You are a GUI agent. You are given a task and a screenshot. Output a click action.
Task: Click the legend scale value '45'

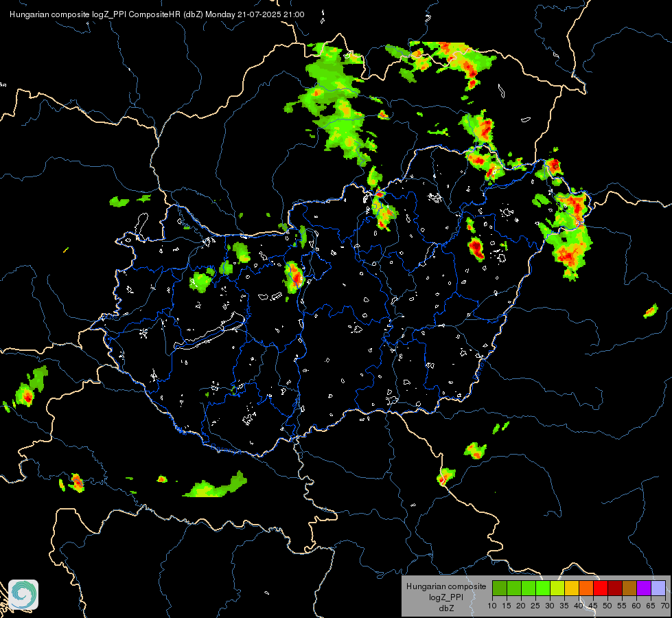593,606
